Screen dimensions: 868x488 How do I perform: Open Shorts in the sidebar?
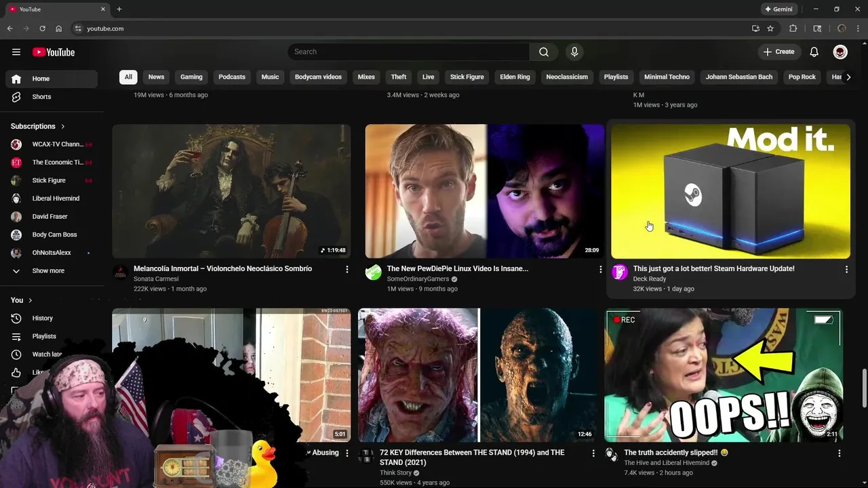52,97
